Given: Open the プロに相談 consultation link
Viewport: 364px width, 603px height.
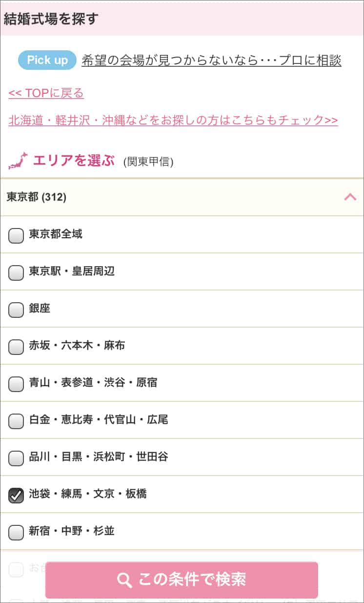Looking at the screenshot, I should (211, 61).
